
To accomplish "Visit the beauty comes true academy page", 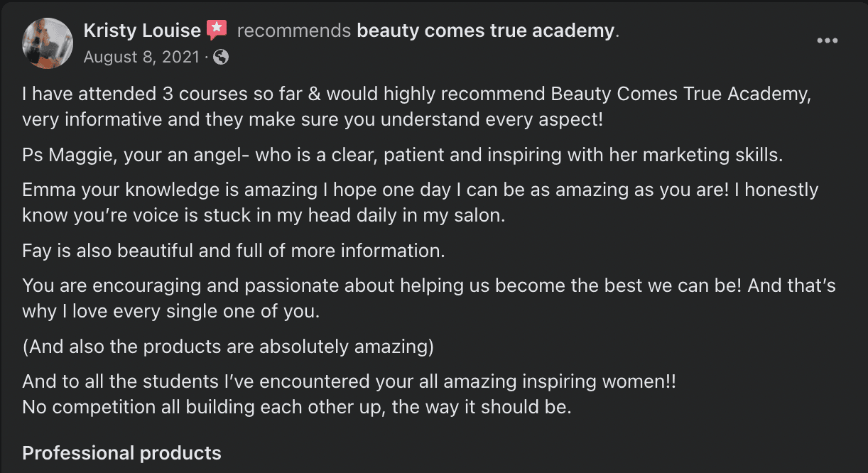I will [x=484, y=31].
